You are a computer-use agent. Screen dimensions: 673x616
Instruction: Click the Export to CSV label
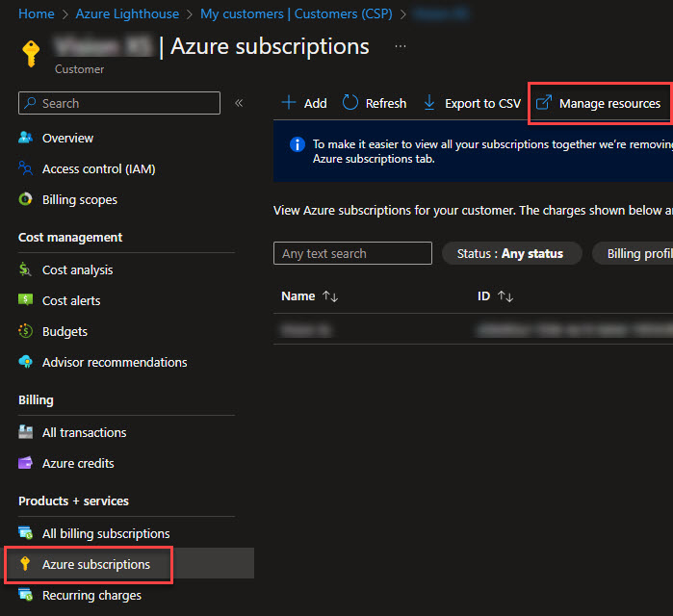pos(482,103)
